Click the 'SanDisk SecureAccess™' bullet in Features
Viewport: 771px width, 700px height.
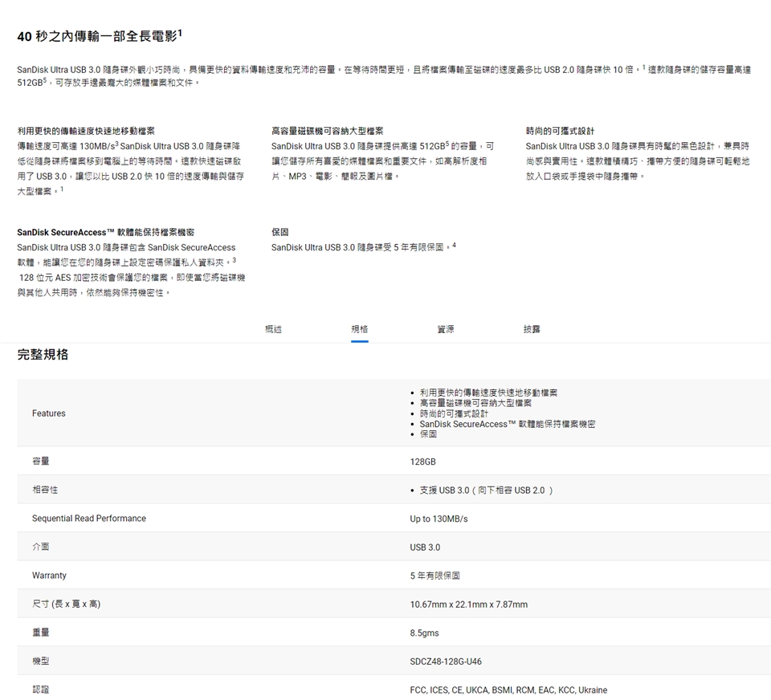coord(508,424)
